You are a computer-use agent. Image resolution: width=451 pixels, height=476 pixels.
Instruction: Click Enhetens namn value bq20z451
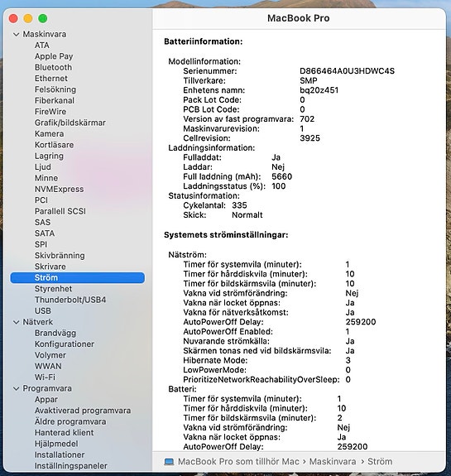(319, 90)
